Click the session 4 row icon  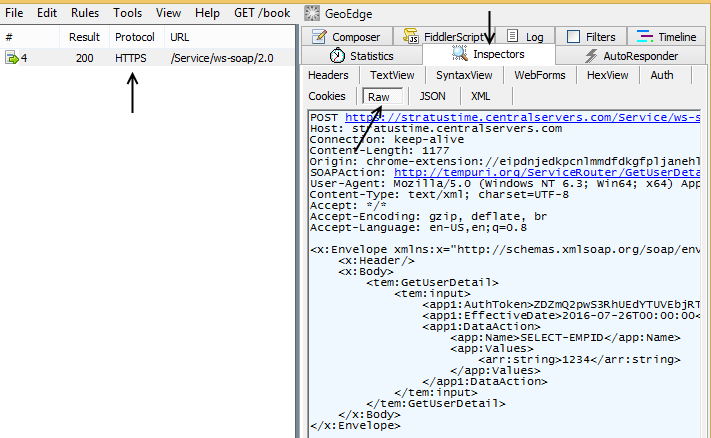pyautogui.click(x=13, y=58)
